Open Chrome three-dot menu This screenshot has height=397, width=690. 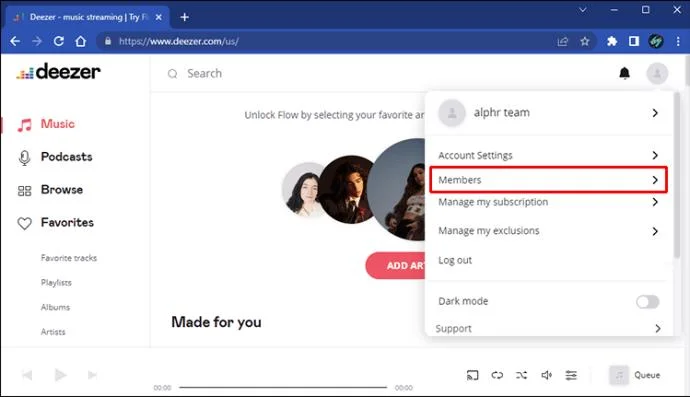[678, 41]
